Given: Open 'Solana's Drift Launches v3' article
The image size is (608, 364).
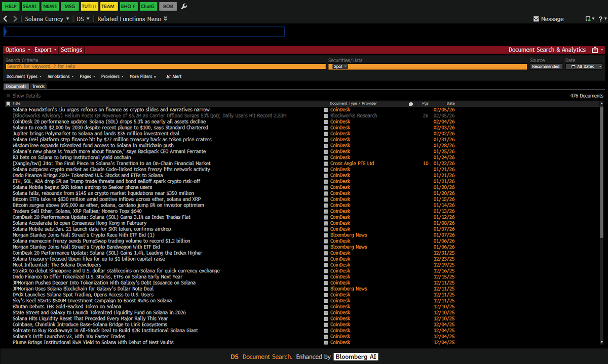Looking at the screenshot, I should [69, 337].
